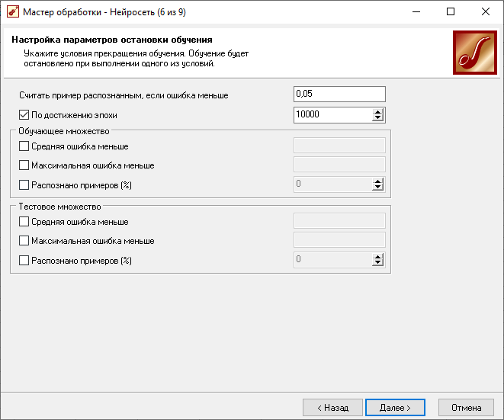Decrease test set recognized percent spinner

(x=378, y=263)
